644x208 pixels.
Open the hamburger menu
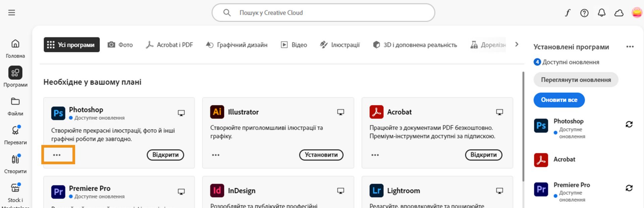click(12, 13)
